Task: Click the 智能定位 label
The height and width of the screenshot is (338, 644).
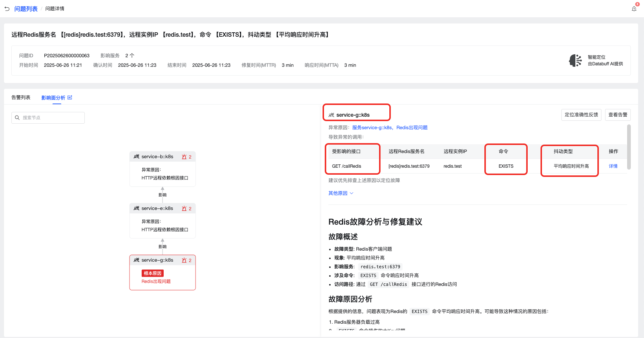Action: (597, 57)
